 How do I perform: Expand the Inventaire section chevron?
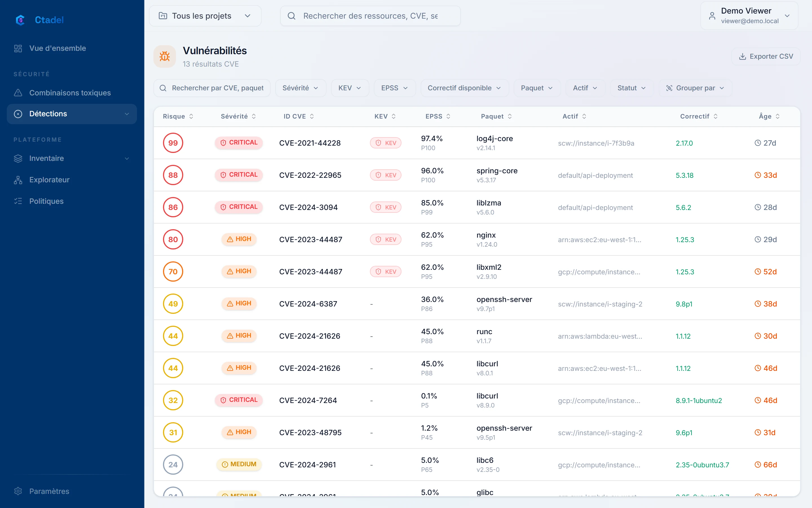[127, 158]
